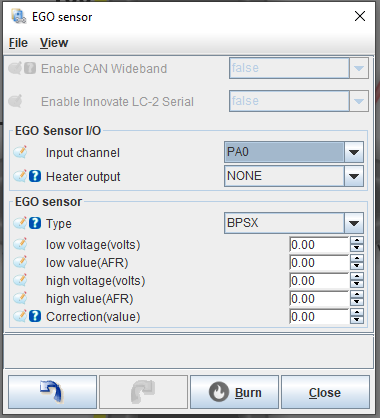Click the Input channel label text

pos(83,153)
